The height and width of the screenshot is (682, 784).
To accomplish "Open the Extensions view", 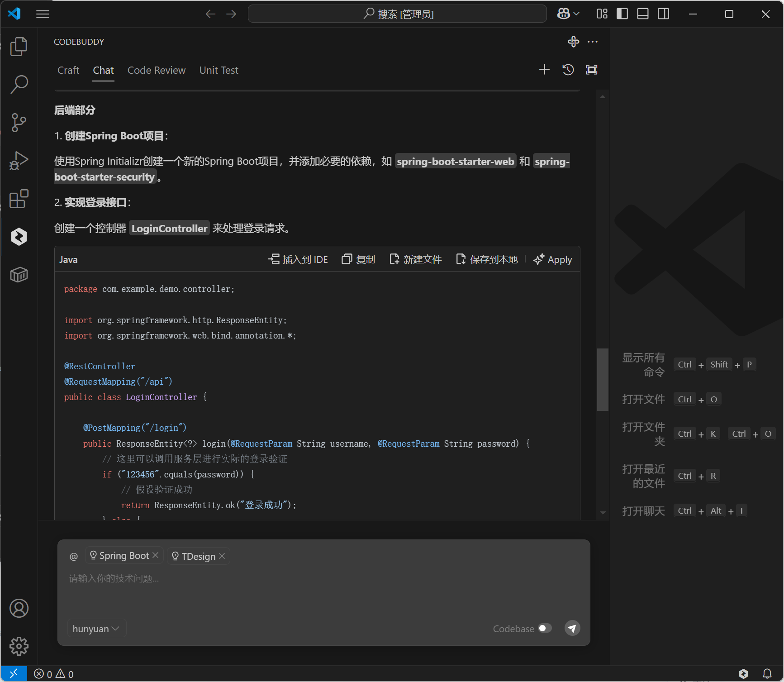I will pos(19,199).
